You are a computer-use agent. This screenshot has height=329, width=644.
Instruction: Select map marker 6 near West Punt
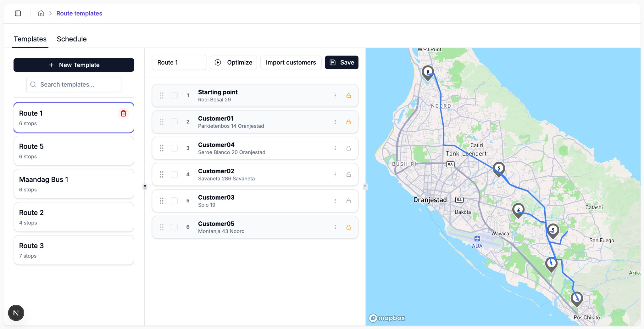coord(428,72)
